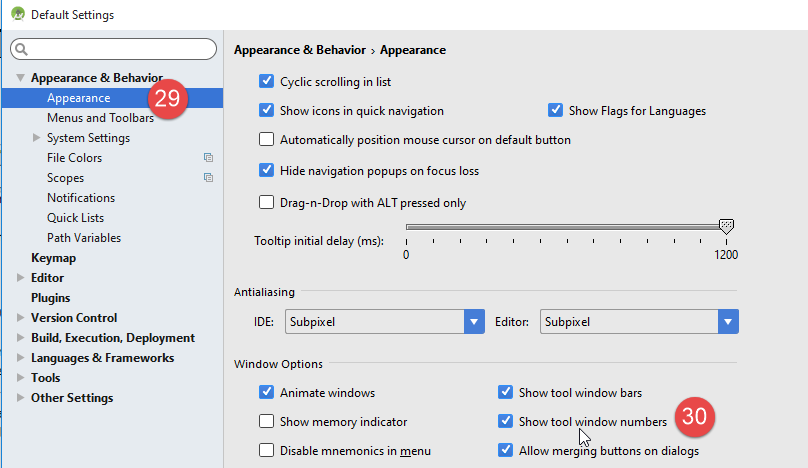Viewport: 808px width, 468px height.
Task: Expand the Version Control section
Action: (x=21, y=318)
